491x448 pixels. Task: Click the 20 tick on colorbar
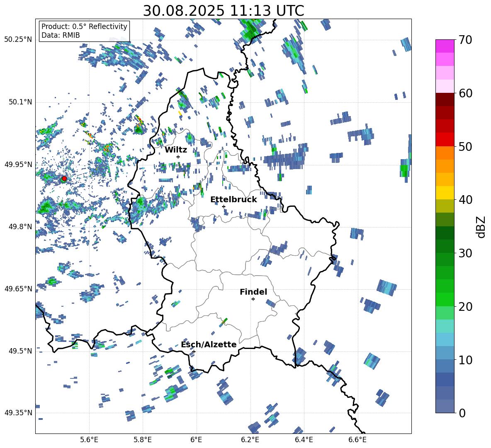coord(464,306)
